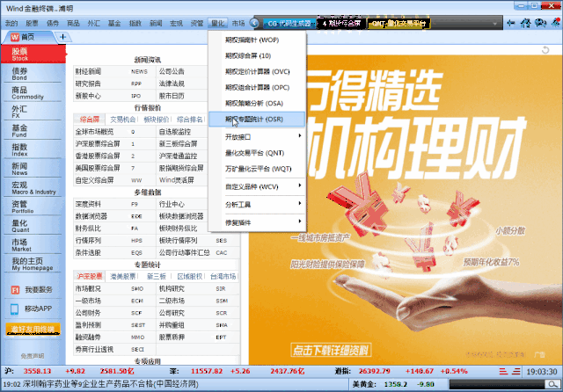This screenshot has height=392, width=563.
Task: Click the search magnifier icon at bottom right
Action: 552,384
